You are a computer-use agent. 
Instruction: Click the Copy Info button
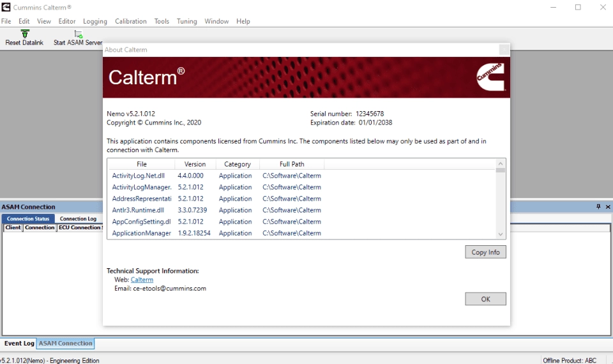485,252
